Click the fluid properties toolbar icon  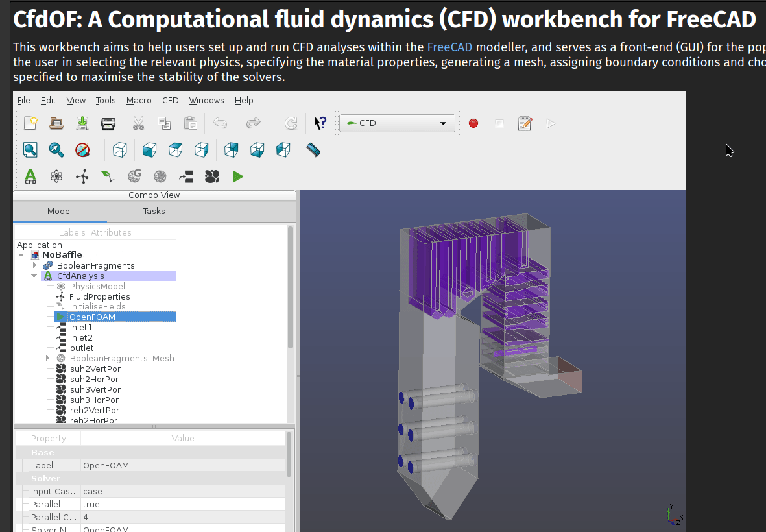tap(82, 176)
